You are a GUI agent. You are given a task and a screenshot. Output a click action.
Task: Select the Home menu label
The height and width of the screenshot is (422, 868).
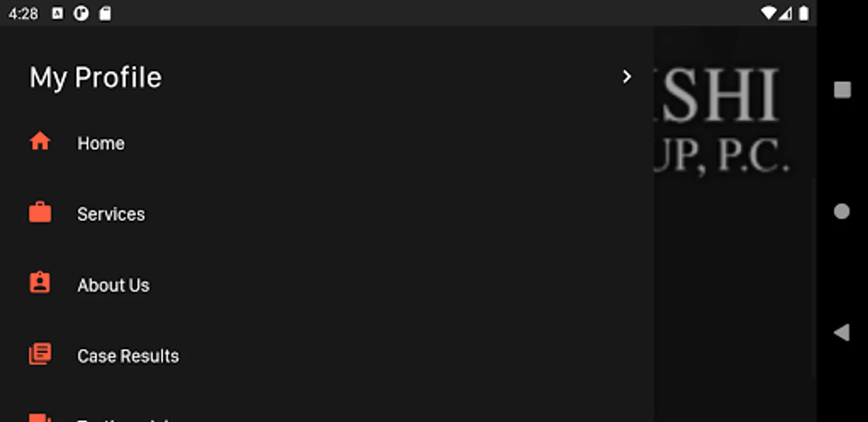(x=101, y=143)
